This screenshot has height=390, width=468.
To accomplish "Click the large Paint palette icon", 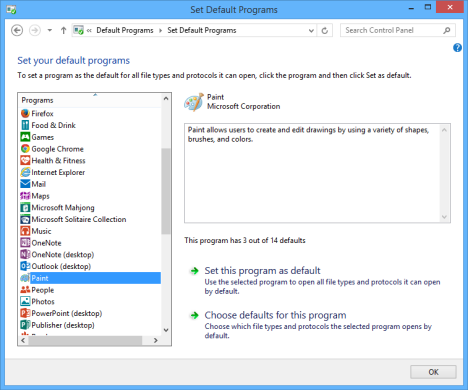I will 194,102.
